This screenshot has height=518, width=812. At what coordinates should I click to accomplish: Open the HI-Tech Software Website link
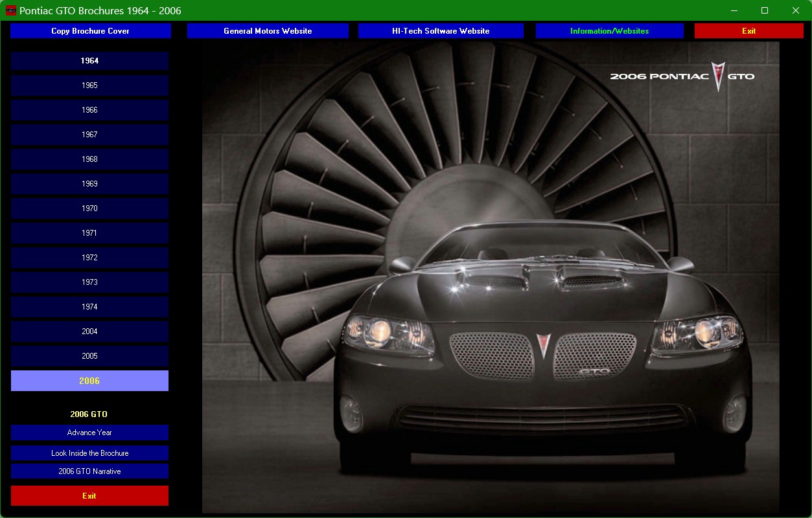[x=441, y=31]
